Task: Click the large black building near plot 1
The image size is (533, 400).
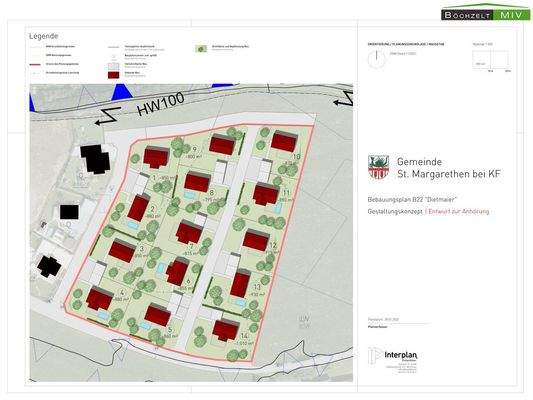Action: tap(96, 159)
